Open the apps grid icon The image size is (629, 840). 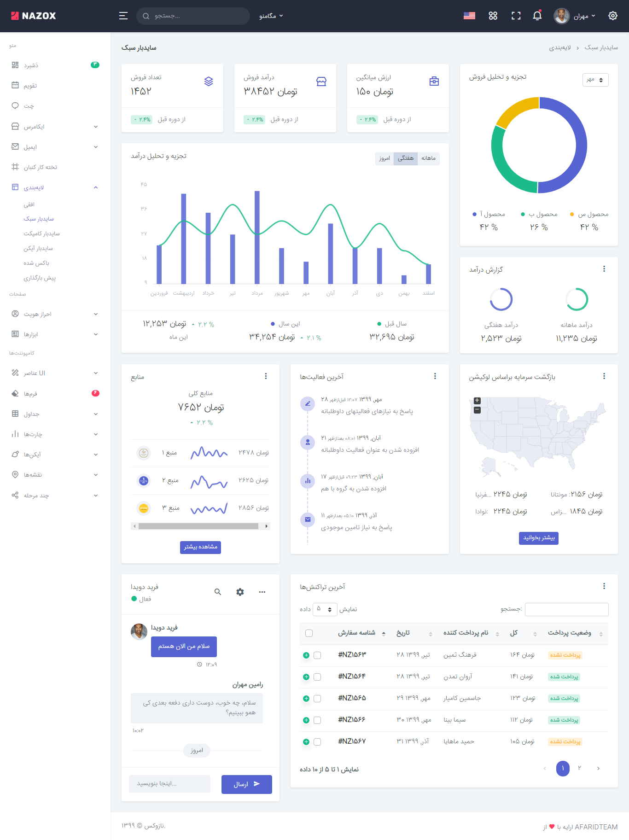pyautogui.click(x=493, y=16)
